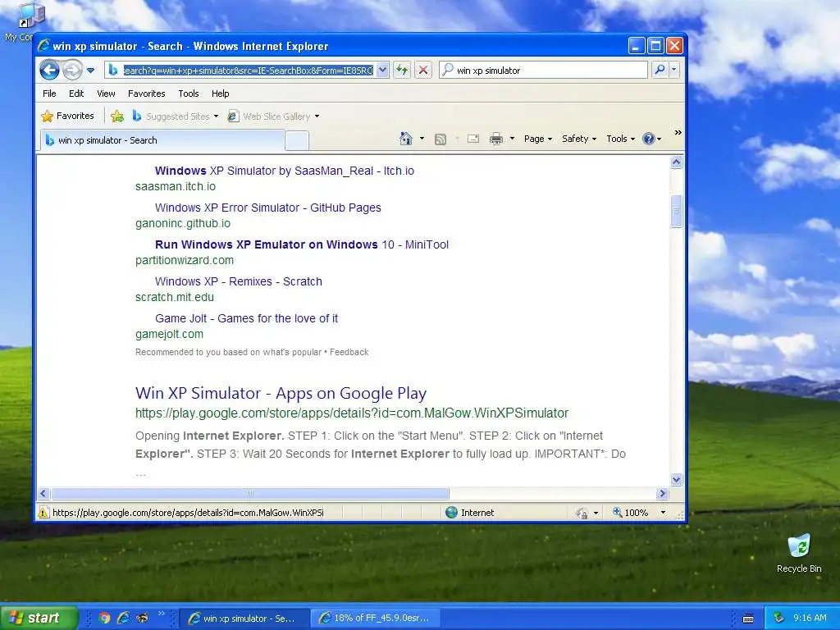Open 'Windows XP Error Simulator - GitHub Pages'
Viewport: 840px width, 630px height.
268,208
